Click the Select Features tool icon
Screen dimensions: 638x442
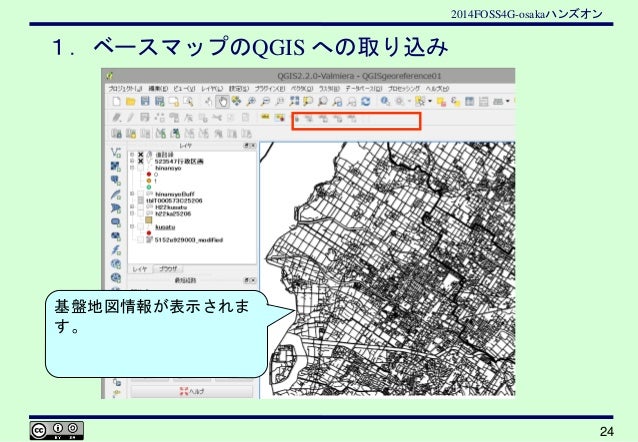(420, 101)
